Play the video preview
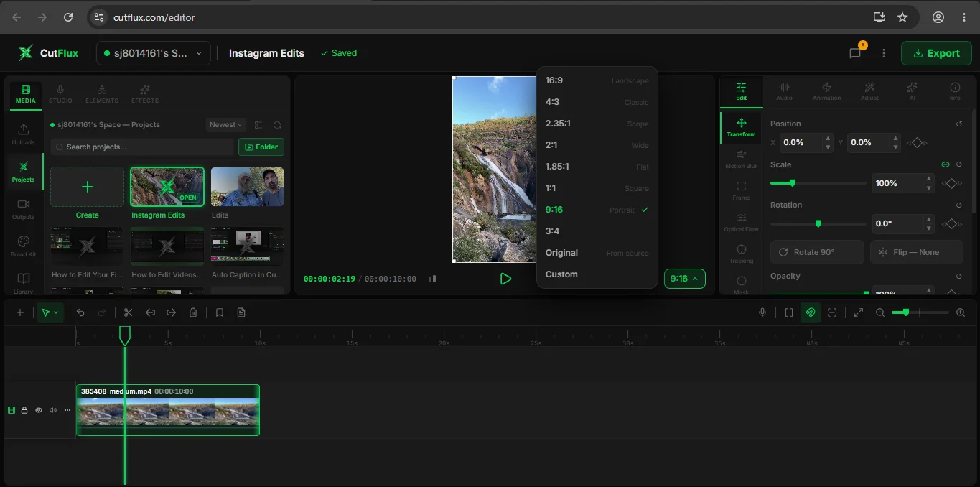This screenshot has height=487, width=980. [x=505, y=279]
